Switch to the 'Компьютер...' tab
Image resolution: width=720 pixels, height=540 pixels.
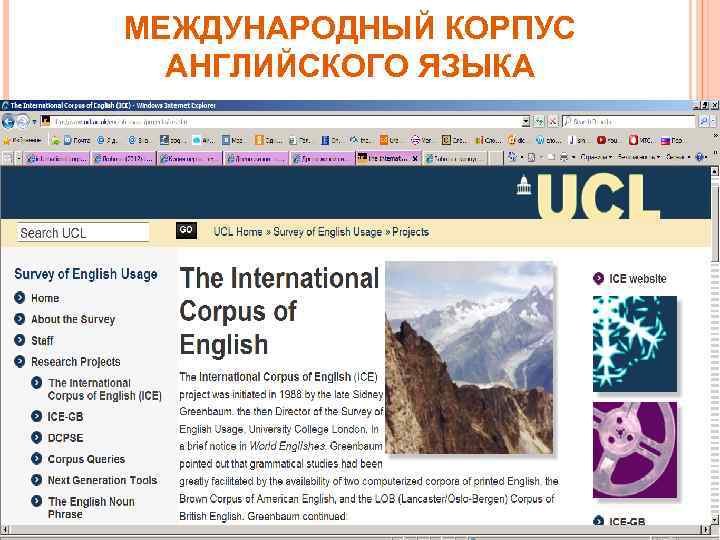tap(189, 158)
